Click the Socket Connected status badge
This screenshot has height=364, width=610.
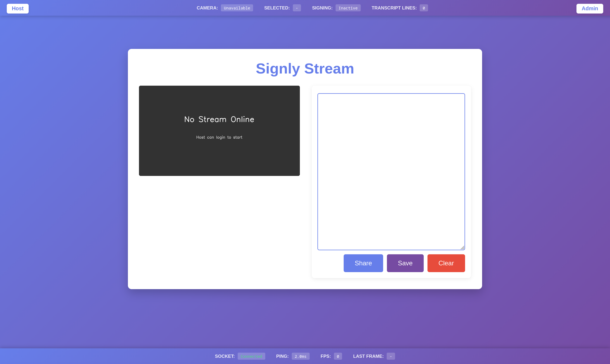(251, 356)
